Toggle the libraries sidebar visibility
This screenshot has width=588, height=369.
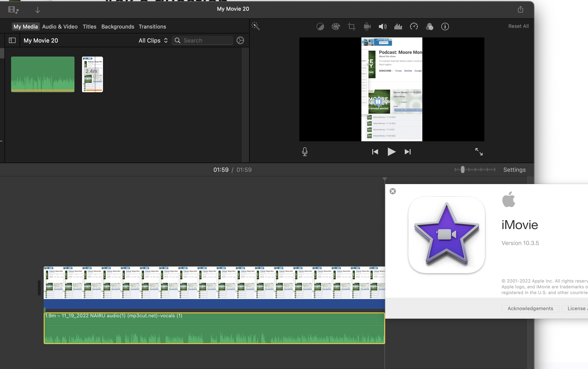coord(12,40)
